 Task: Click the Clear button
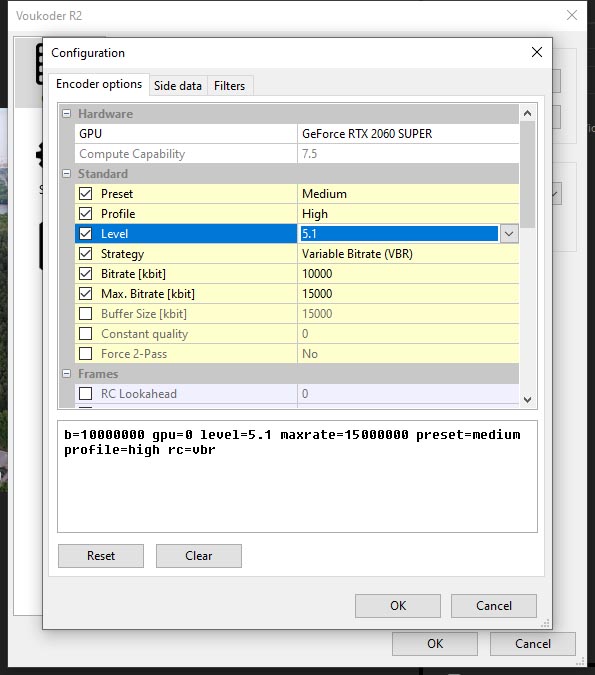click(198, 556)
